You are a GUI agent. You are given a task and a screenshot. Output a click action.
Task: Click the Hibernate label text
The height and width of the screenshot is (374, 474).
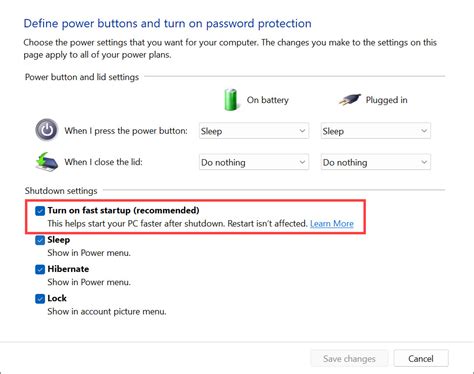pyautogui.click(x=68, y=269)
